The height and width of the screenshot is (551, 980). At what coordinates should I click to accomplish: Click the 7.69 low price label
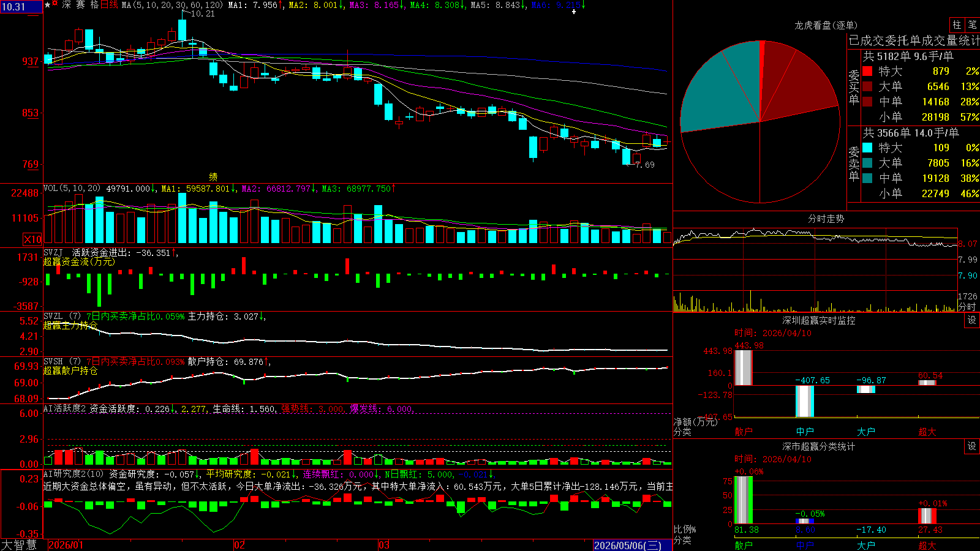[645, 165]
